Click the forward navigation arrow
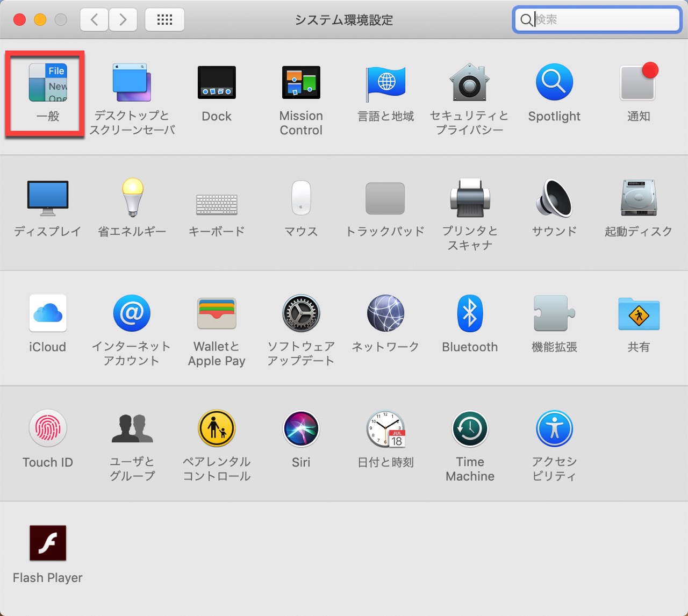Viewport: 688px width, 616px height. point(123,20)
